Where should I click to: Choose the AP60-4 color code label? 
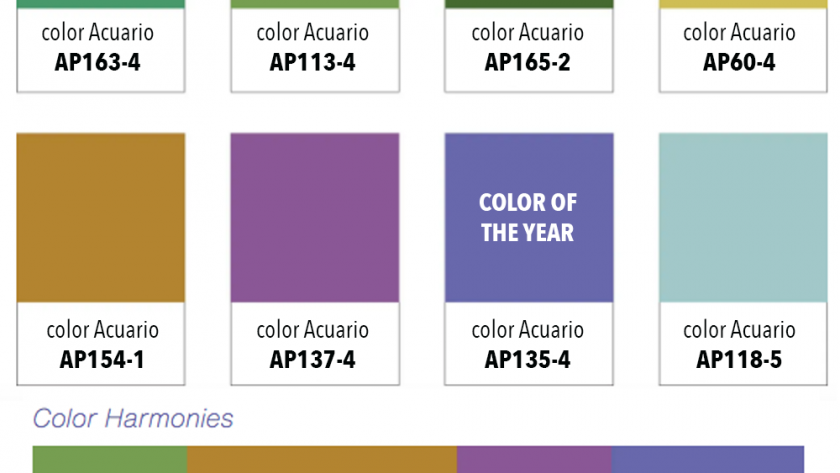pyautogui.click(x=739, y=63)
